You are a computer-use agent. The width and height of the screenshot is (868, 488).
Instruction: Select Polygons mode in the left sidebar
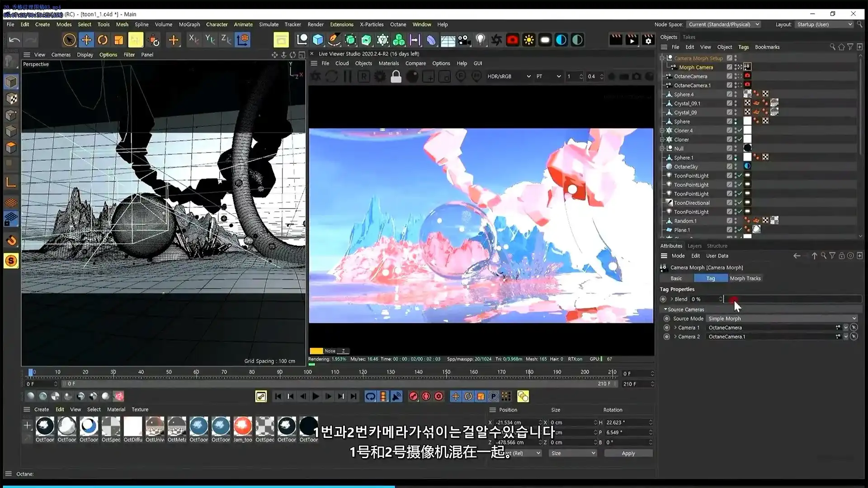tap(11, 131)
